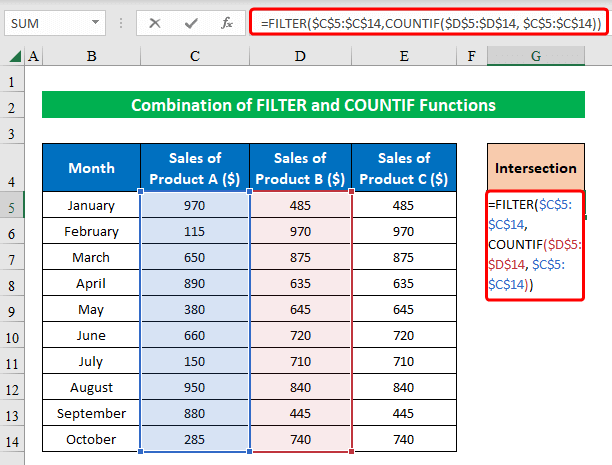Screen dimensions: 612x465
Task: Select row 14 header
Action: click(x=11, y=439)
